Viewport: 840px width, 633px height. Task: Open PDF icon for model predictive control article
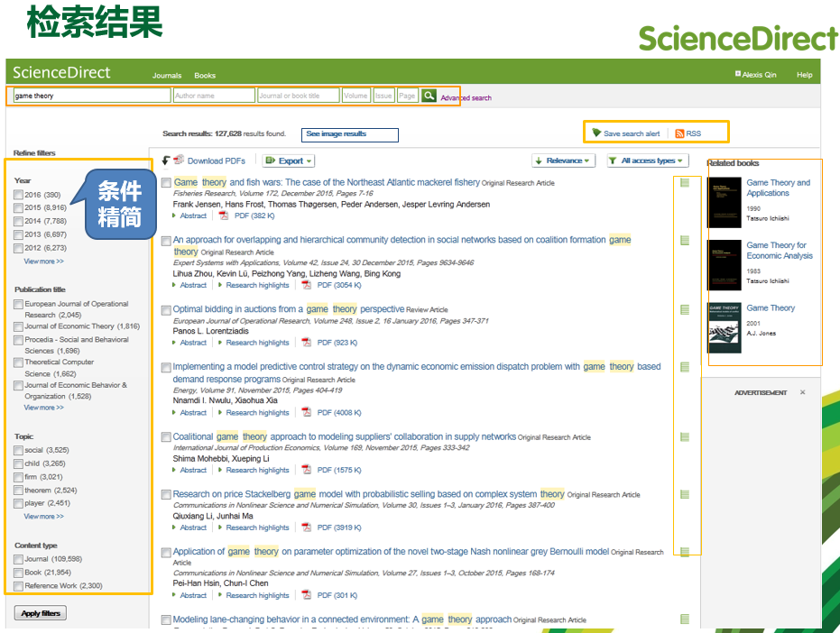pyautogui.click(x=307, y=412)
